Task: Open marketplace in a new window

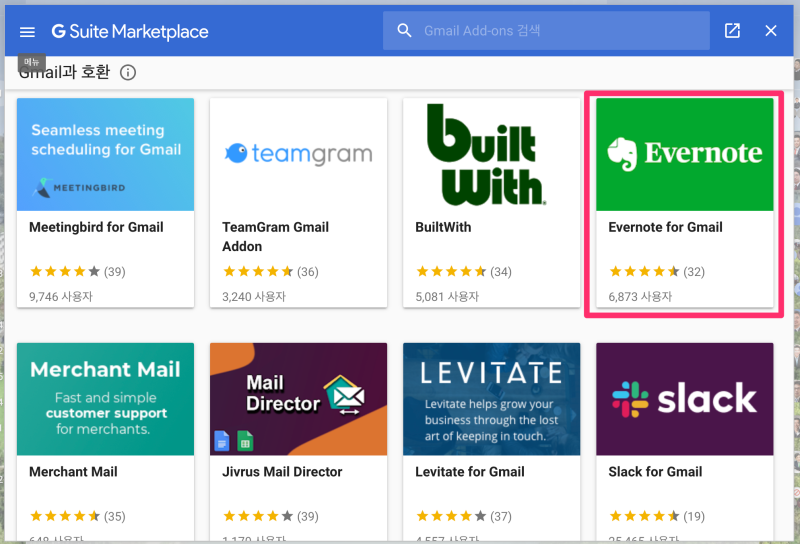Action: [x=732, y=31]
